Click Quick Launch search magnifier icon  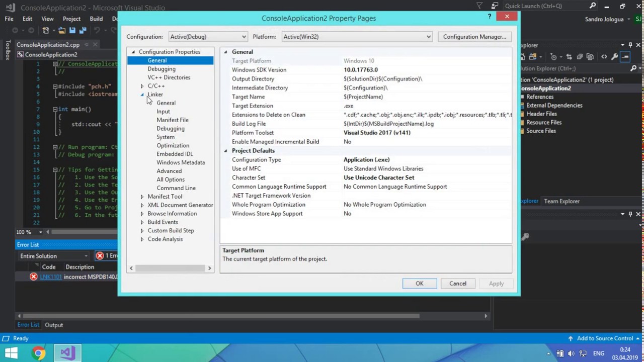[x=593, y=6]
